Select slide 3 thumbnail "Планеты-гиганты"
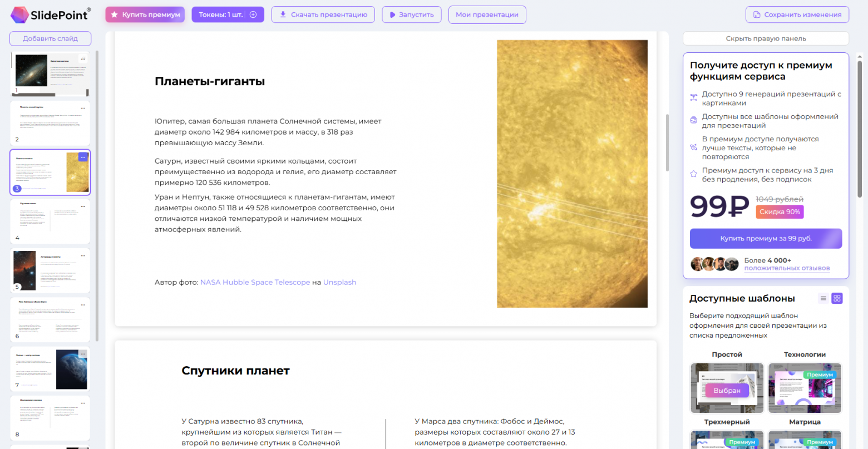 click(50, 172)
